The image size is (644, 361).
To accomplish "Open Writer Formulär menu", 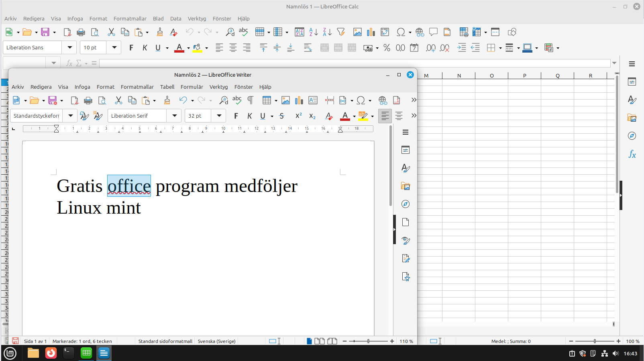I will pyautogui.click(x=192, y=87).
